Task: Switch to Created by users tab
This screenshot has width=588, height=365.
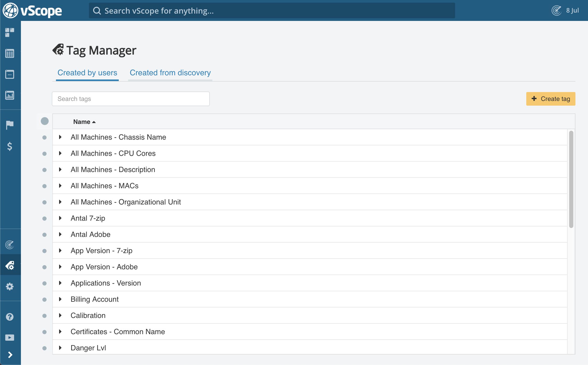Action: [x=87, y=73]
